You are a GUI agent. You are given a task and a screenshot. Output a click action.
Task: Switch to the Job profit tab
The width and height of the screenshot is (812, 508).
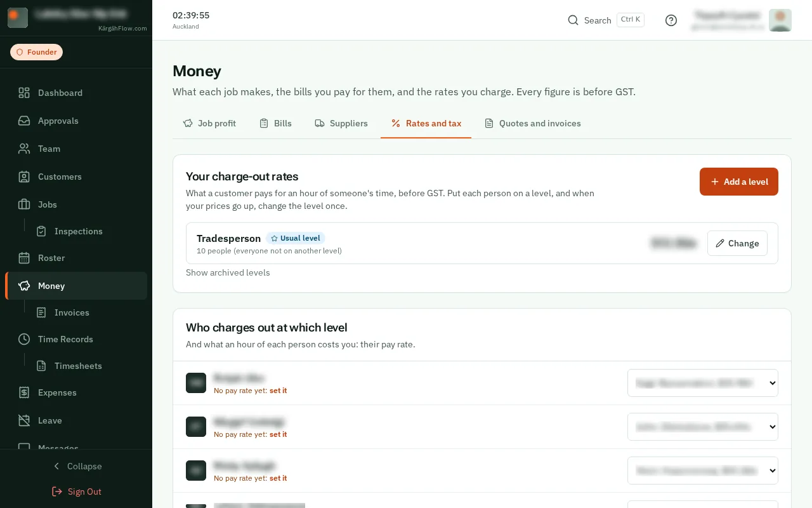[x=209, y=123]
